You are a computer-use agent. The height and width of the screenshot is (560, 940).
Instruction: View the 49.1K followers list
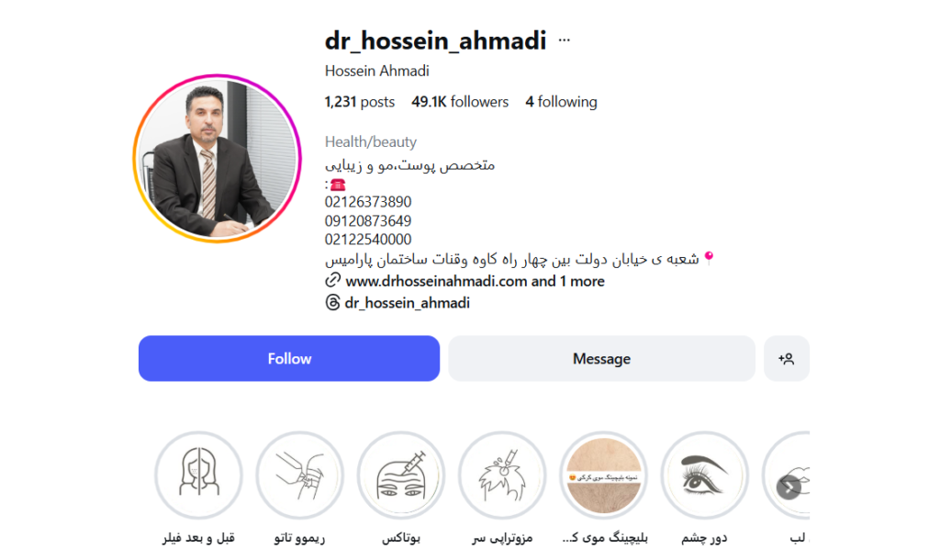[x=460, y=102]
